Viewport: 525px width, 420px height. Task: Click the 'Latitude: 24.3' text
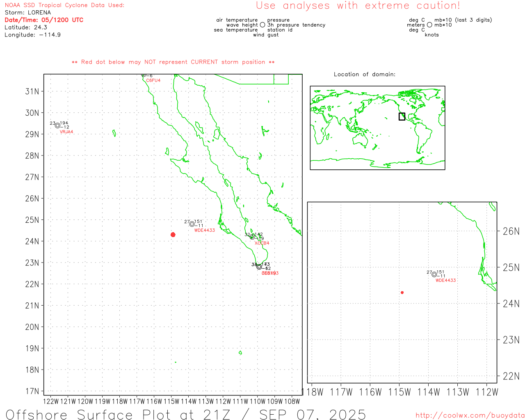tap(26, 27)
